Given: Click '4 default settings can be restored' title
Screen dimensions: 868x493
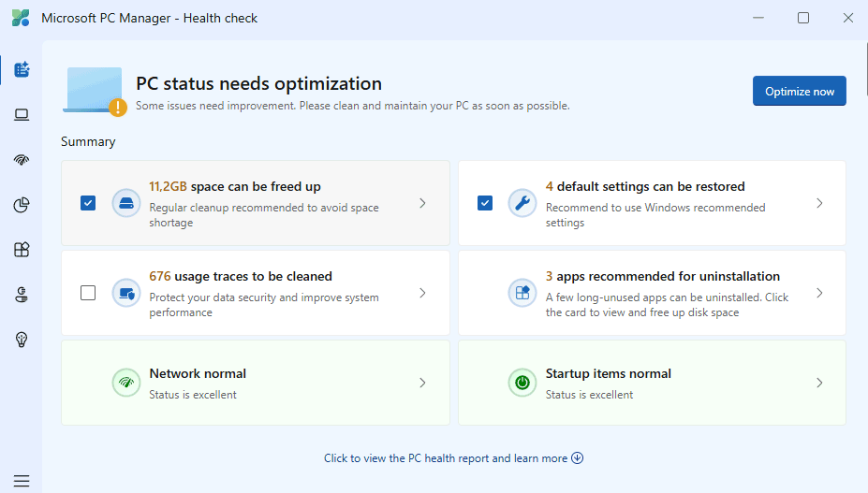Looking at the screenshot, I should click(645, 186).
